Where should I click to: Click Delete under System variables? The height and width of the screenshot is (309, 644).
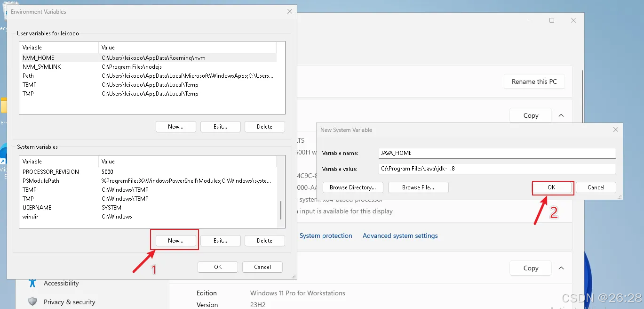264,240
